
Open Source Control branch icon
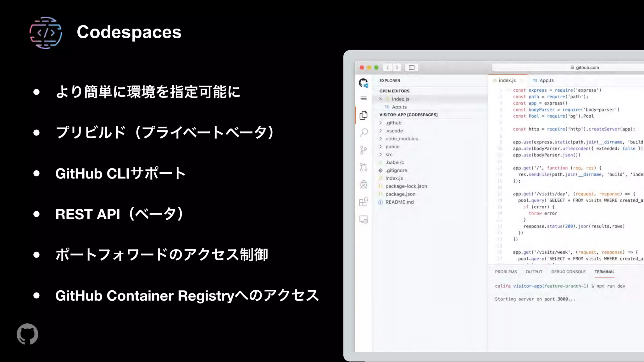(x=364, y=150)
